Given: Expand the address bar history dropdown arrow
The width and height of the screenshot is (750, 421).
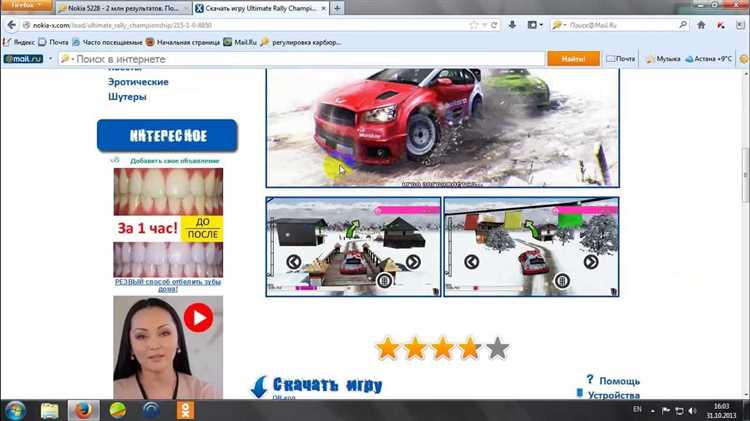Looking at the screenshot, I should click(484, 25).
